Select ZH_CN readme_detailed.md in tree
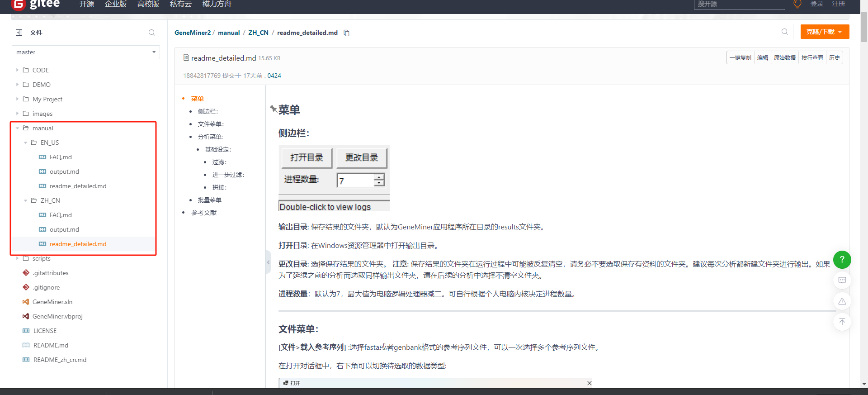 [78, 244]
